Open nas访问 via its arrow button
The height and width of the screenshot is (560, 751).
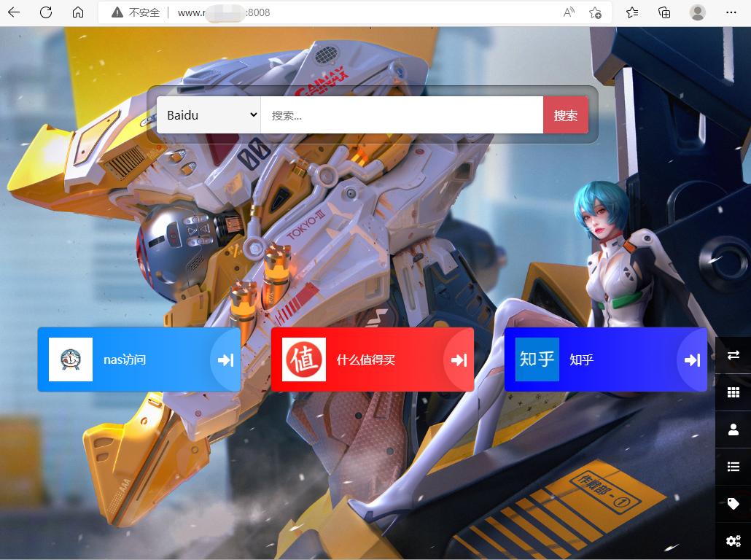(225, 359)
